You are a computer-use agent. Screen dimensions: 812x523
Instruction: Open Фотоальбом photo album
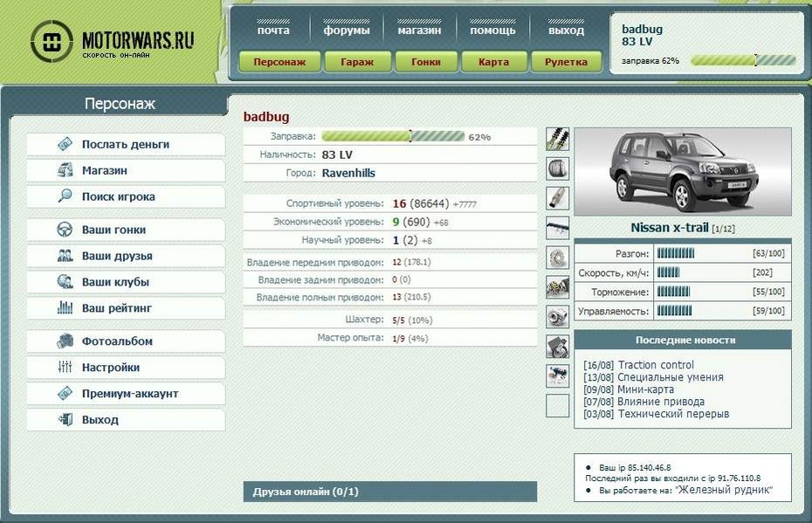[x=126, y=341]
